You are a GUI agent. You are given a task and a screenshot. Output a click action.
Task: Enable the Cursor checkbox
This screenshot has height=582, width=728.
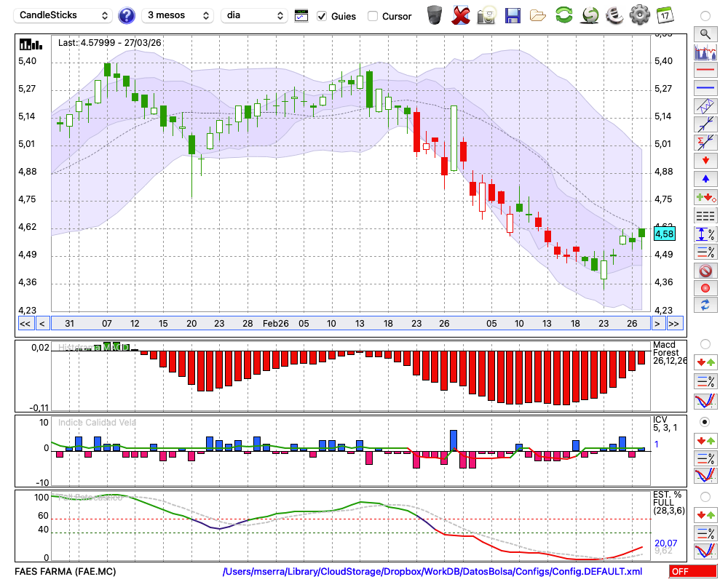(373, 16)
